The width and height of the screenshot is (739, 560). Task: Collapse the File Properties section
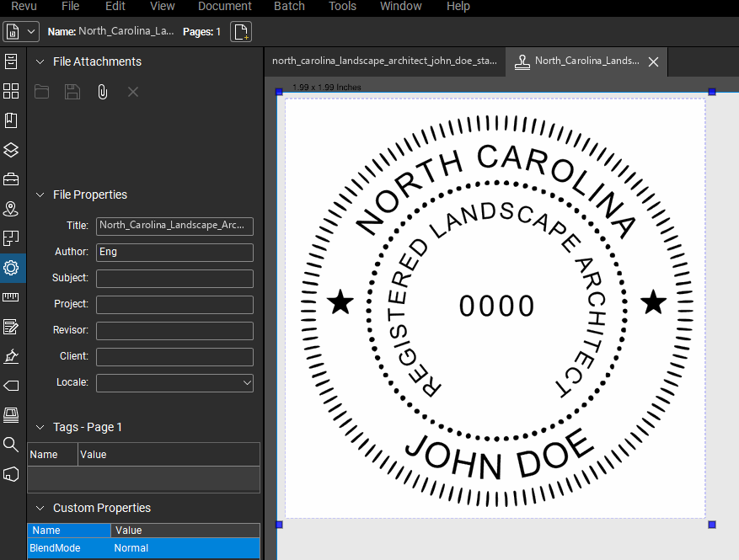40,195
